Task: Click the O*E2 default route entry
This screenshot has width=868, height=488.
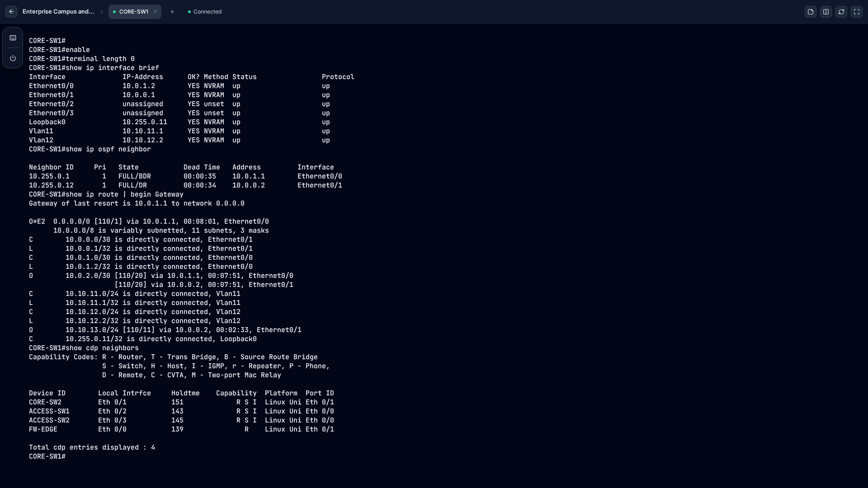Action: point(149,221)
